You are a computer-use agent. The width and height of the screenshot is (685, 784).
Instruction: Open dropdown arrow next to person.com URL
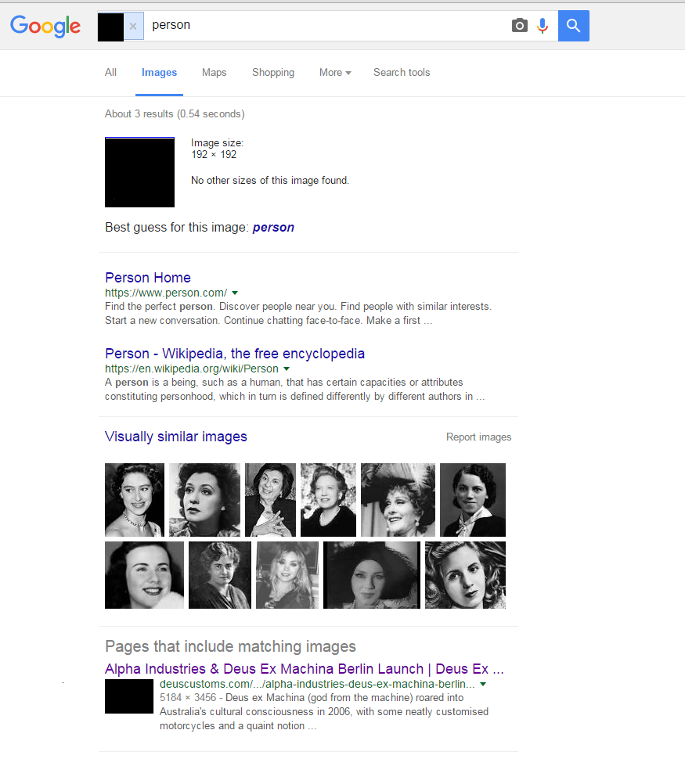click(235, 293)
